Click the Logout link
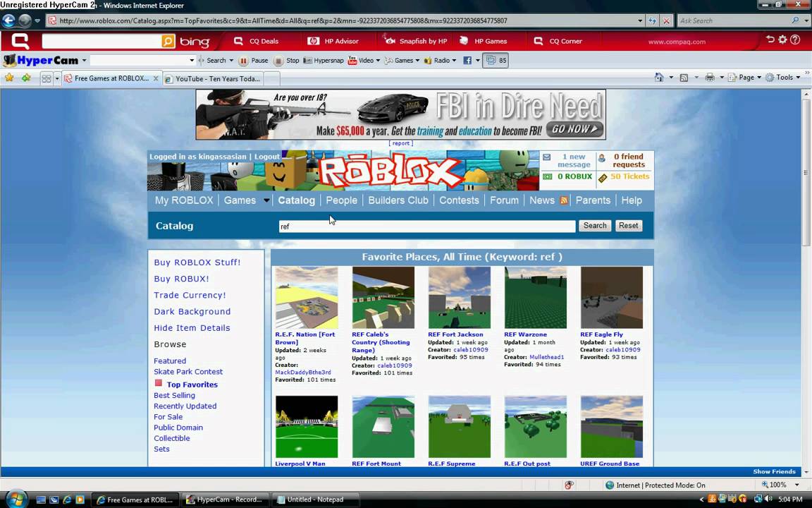 [x=266, y=157]
